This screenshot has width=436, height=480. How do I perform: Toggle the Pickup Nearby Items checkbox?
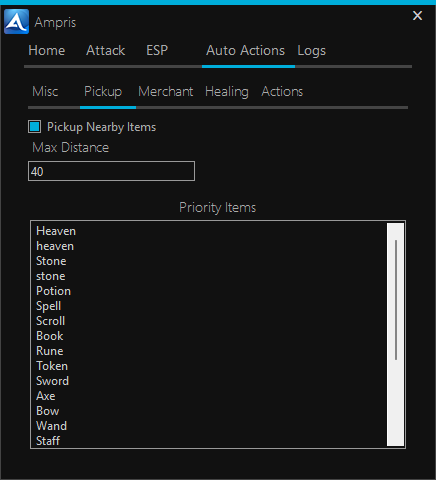[x=35, y=127]
